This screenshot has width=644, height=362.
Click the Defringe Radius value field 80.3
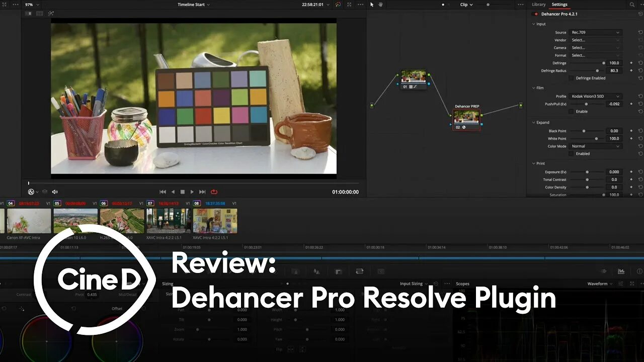tap(614, 70)
